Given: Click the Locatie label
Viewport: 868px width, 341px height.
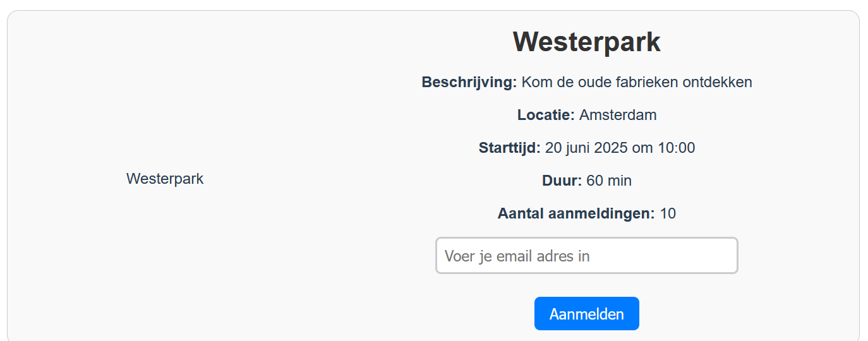Looking at the screenshot, I should click(546, 115).
